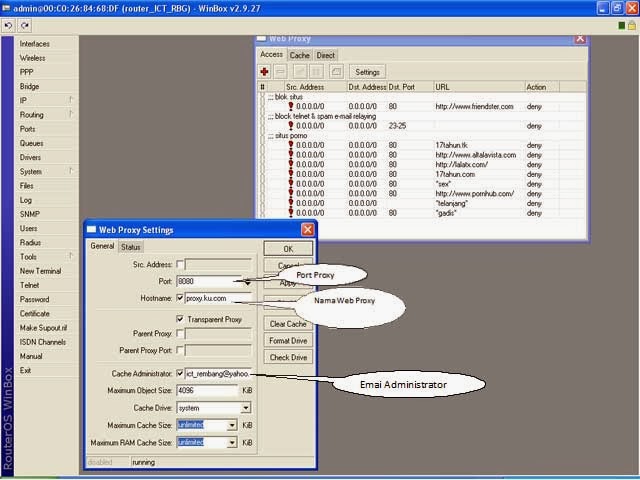Switch to the Direct tab
640x480 pixels.
click(325, 55)
